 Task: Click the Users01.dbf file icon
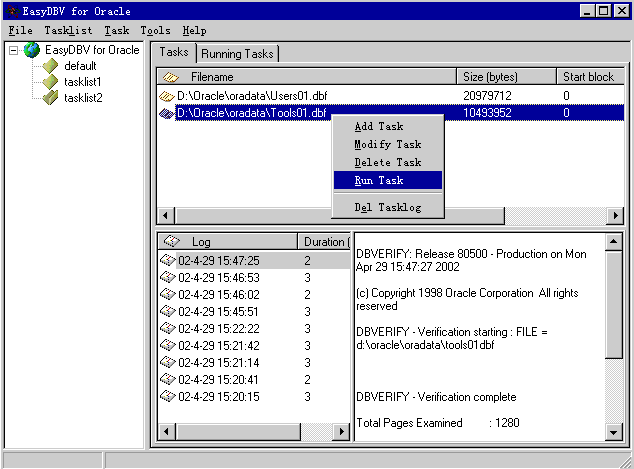(167, 96)
